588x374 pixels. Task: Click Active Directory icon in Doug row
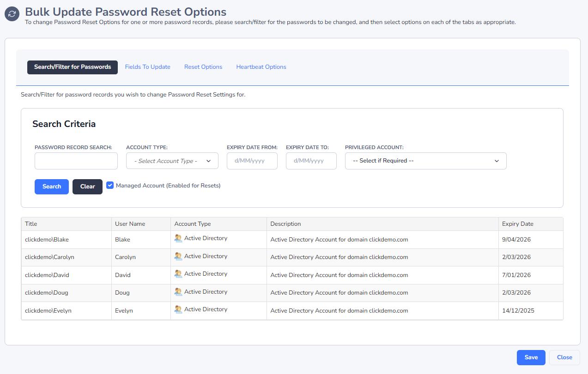click(178, 292)
